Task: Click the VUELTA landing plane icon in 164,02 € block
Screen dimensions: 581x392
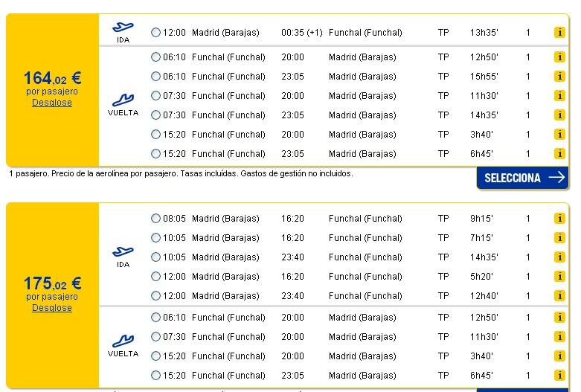Action: [x=123, y=100]
